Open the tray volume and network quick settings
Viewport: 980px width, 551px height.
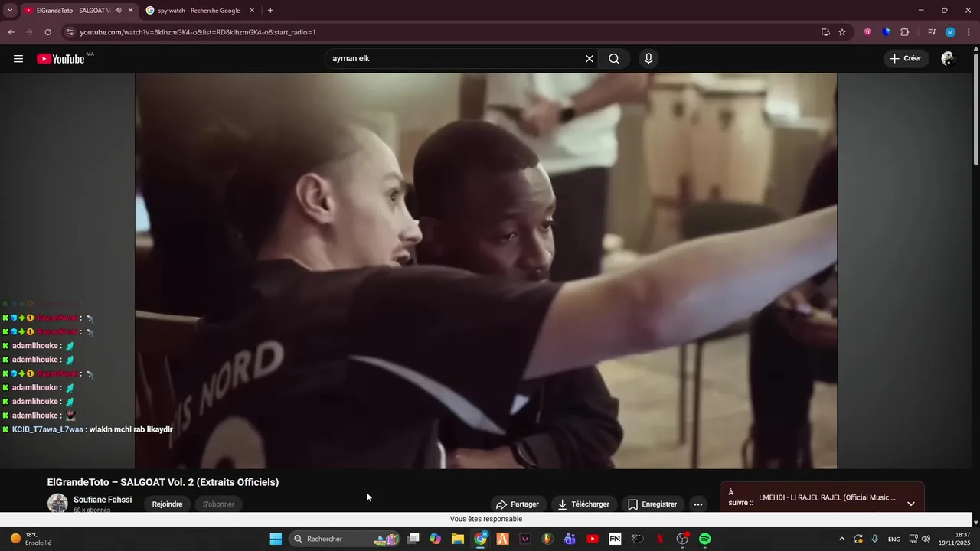click(920, 539)
